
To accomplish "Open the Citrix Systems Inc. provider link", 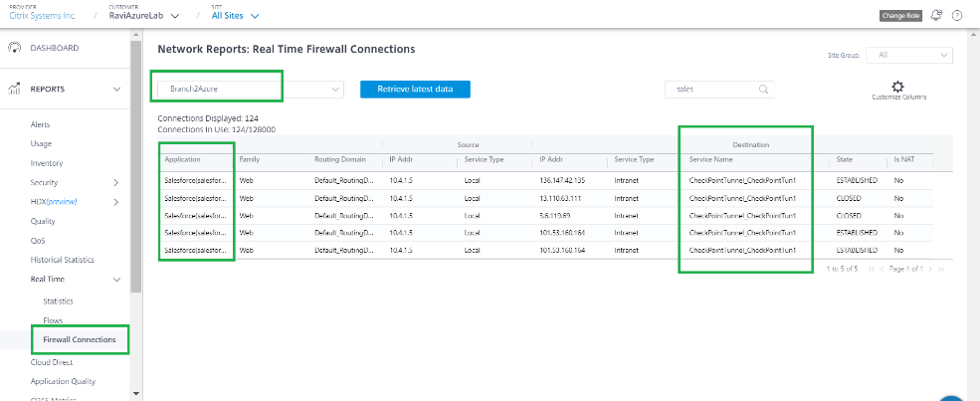I will click(x=43, y=16).
